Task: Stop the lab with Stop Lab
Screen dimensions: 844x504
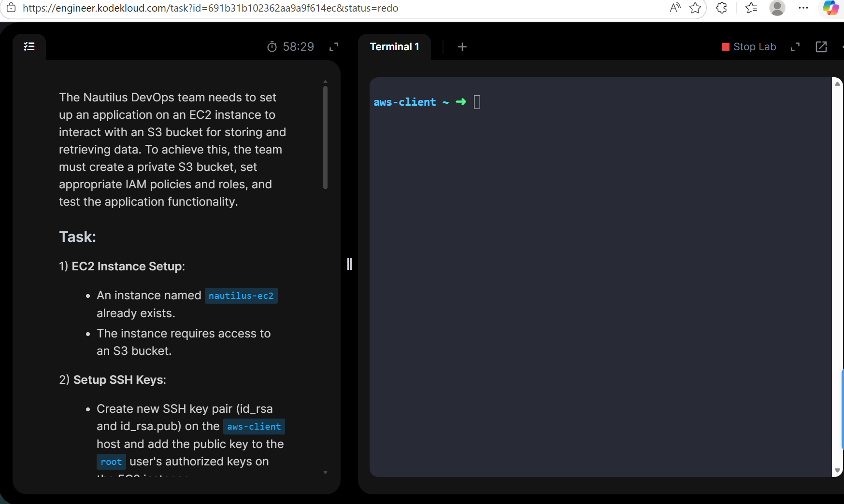Action: [x=749, y=47]
